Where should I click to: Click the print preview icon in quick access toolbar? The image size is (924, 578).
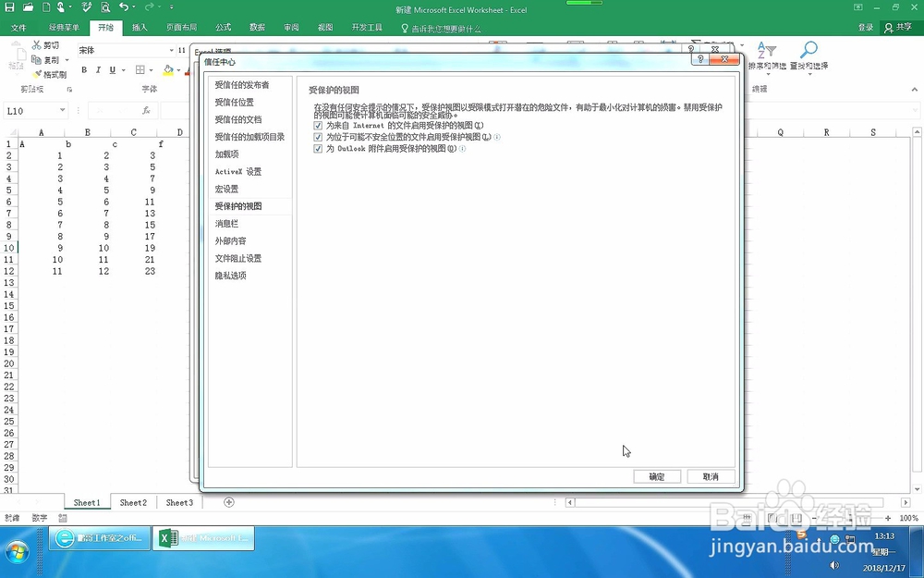[x=105, y=7]
